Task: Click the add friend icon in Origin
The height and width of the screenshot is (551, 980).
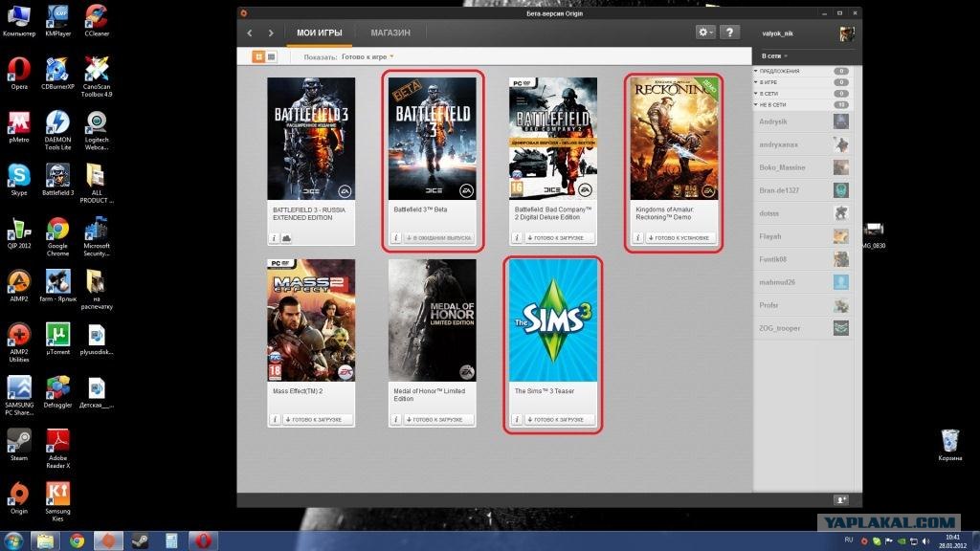Action: [x=841, y=499]
